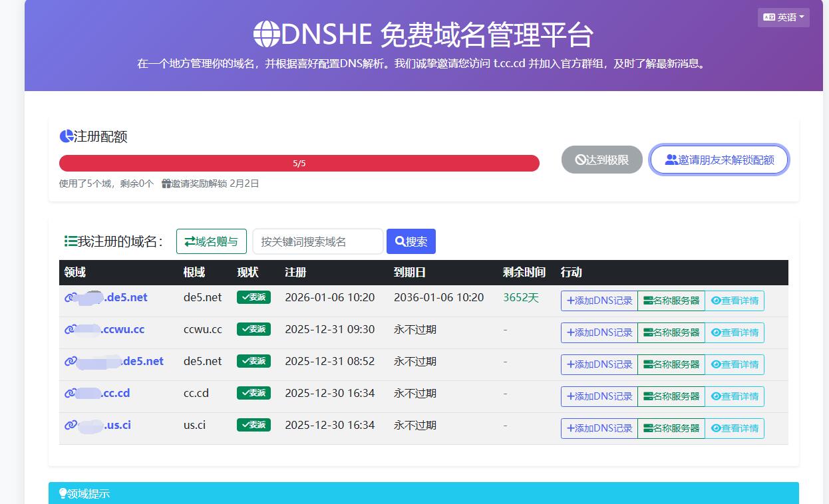Select the 剩余时间 column header
This screenshot has height=504, width=829.
pyautogui.click(x=523, y=273)
